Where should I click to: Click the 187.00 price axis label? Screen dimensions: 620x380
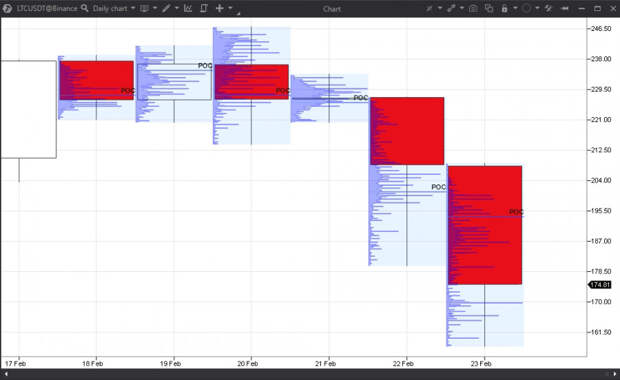click(601, 241)
